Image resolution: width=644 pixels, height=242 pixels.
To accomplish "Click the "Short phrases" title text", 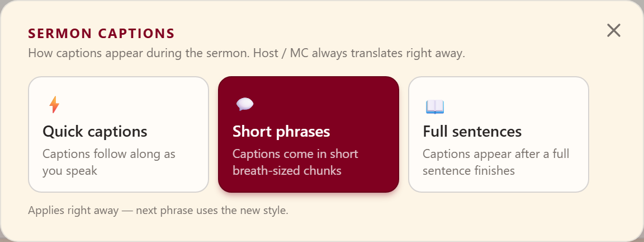I will (281, 132).
